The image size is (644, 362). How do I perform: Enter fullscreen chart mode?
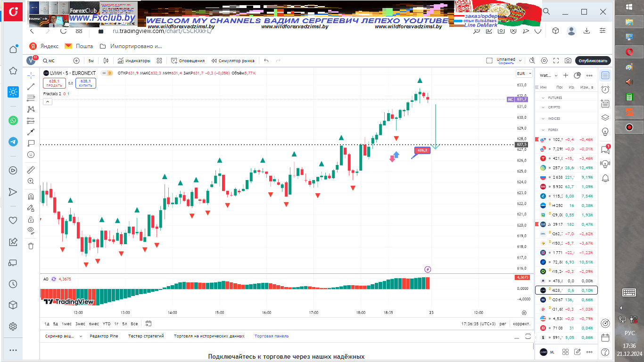pyautogui.click(x=556, y=61)
